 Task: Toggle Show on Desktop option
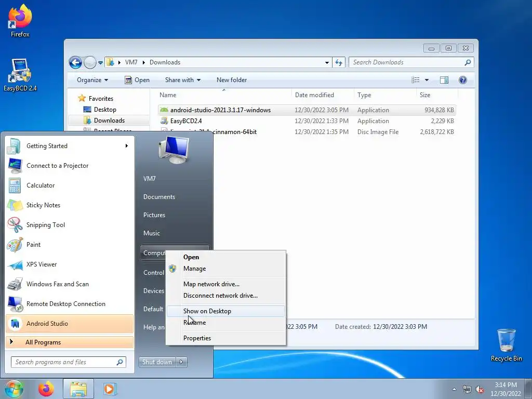(x=226, y=311)
